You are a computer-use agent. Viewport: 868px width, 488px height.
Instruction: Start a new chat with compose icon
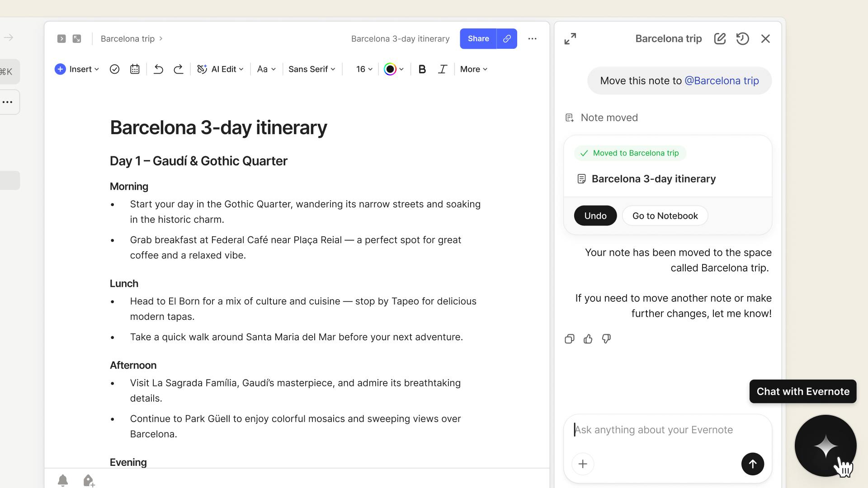(x=720, y=39)
